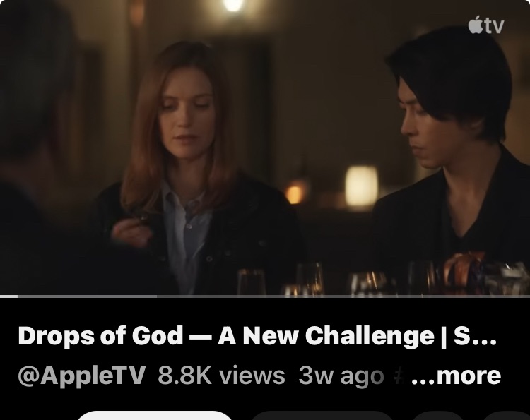This screenshot has height=420, width=530.
Task: Click the 3w ago upload date
Action: [x=341, y=376]
